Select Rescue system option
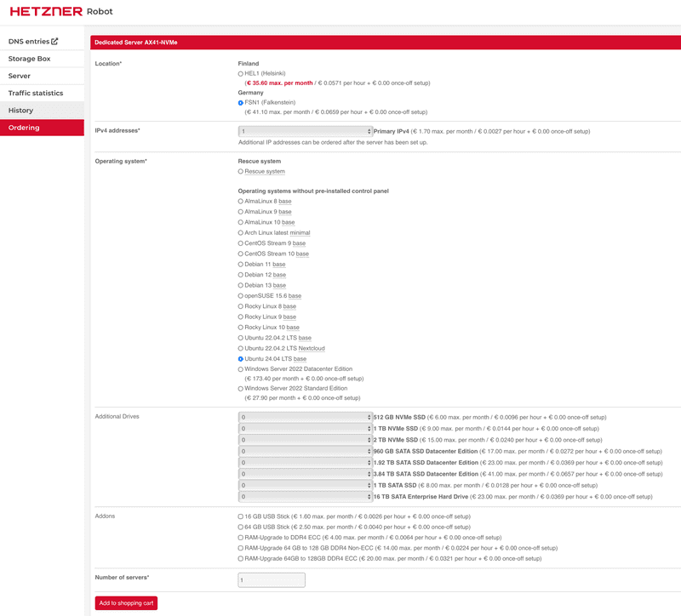The width and height of the screenshot is (681, 616). point(241,172)
